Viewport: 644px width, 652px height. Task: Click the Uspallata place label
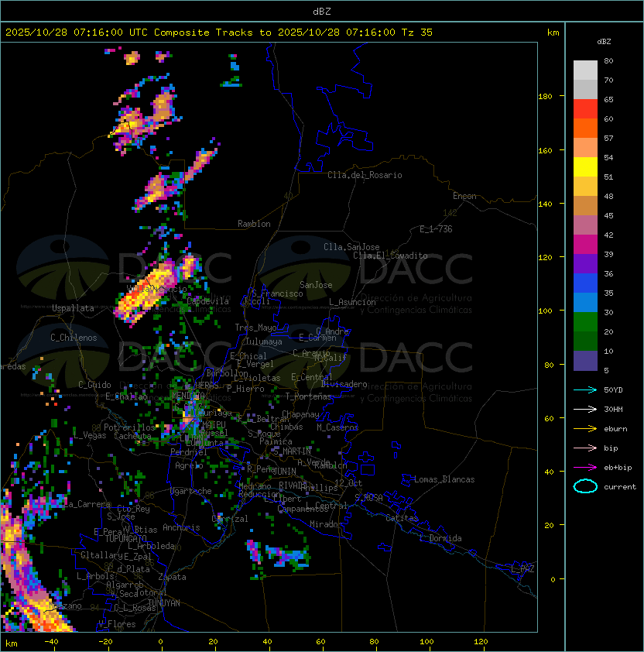pos(73,308)
